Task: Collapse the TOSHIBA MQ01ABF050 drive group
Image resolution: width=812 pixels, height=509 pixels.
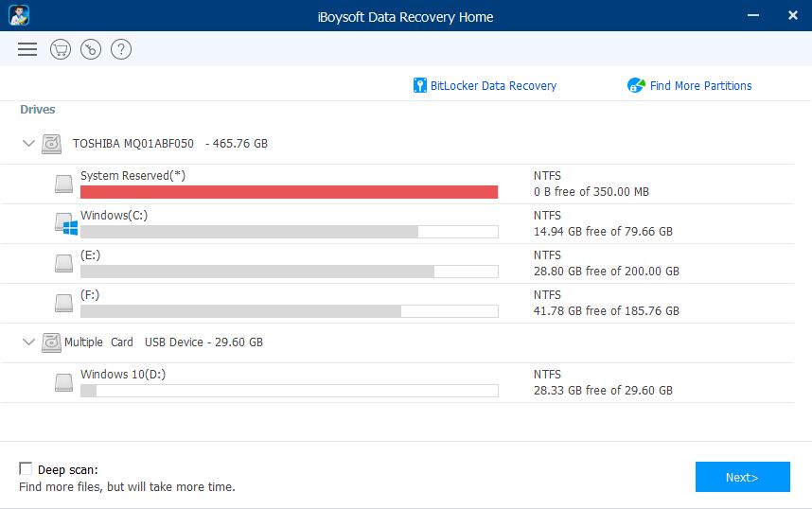Action: pos(28,144)
